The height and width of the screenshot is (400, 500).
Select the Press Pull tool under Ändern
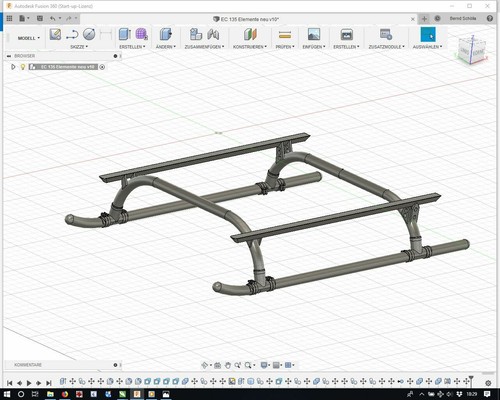click(x=165, y=34)
